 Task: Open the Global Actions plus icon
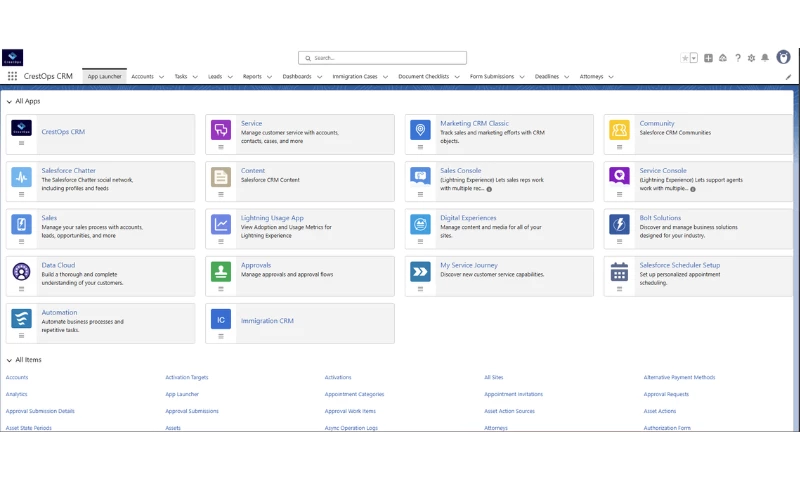point(709,58)
